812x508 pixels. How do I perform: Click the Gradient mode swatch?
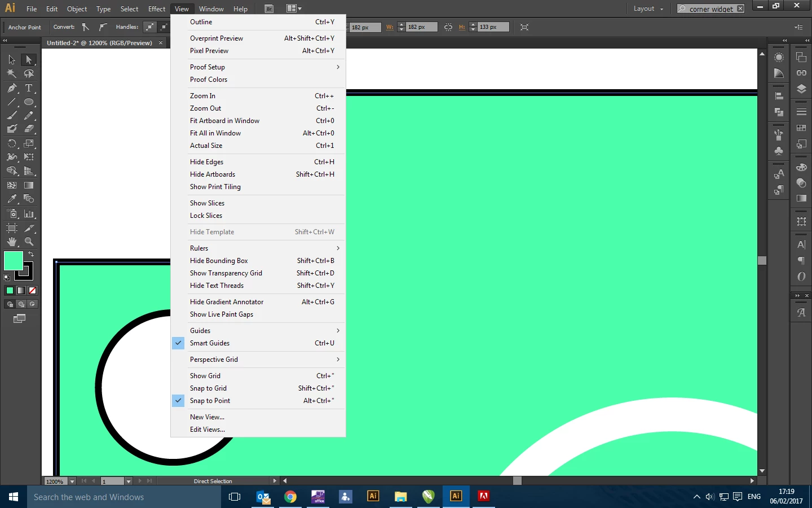(21, 291)
